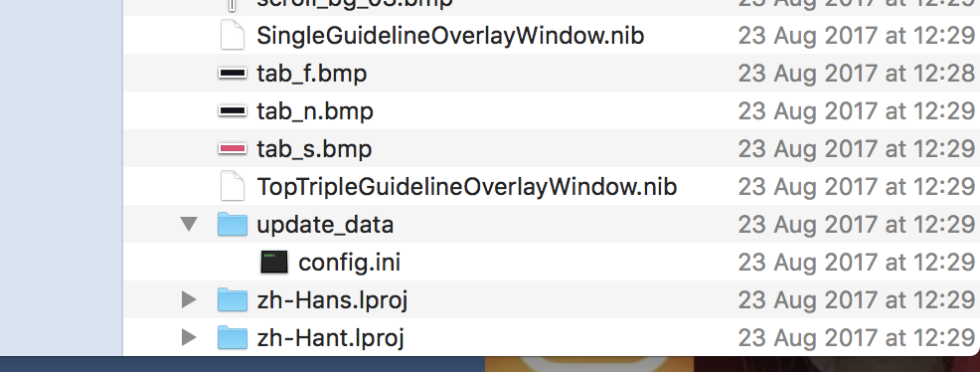Expand the zh-Hant.lproj folder triangle

pyautogui.click(x=189, y=337)
